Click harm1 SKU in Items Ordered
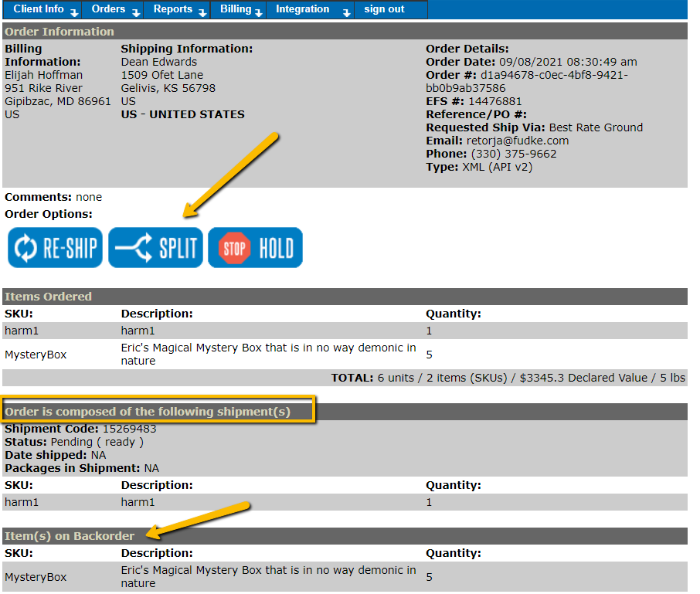 (22, 331)
